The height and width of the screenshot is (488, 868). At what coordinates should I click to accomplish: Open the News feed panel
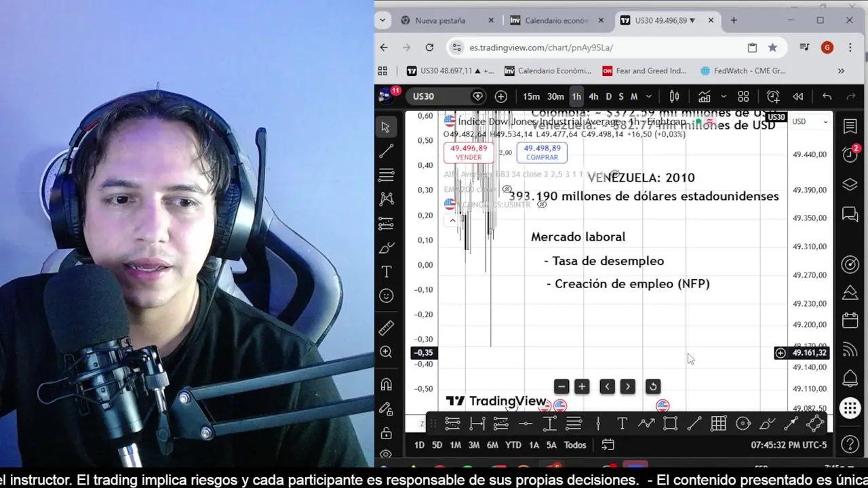point(850,350)
